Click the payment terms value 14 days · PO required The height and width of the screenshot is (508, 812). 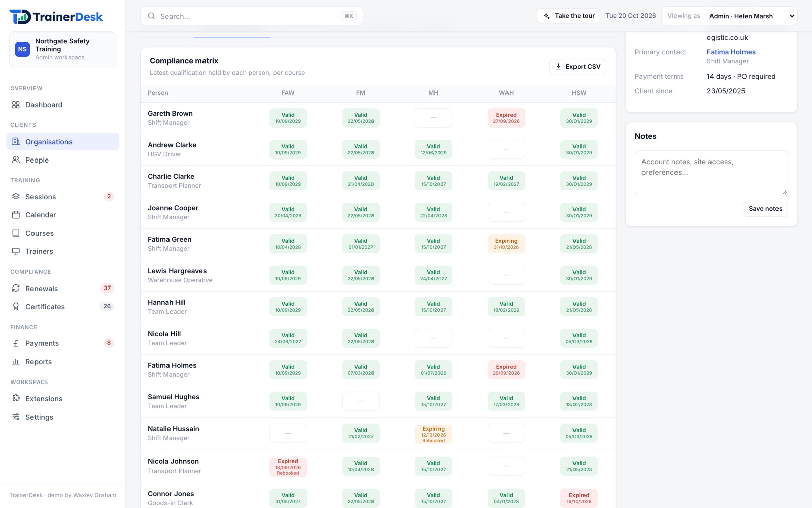(741, 77)
